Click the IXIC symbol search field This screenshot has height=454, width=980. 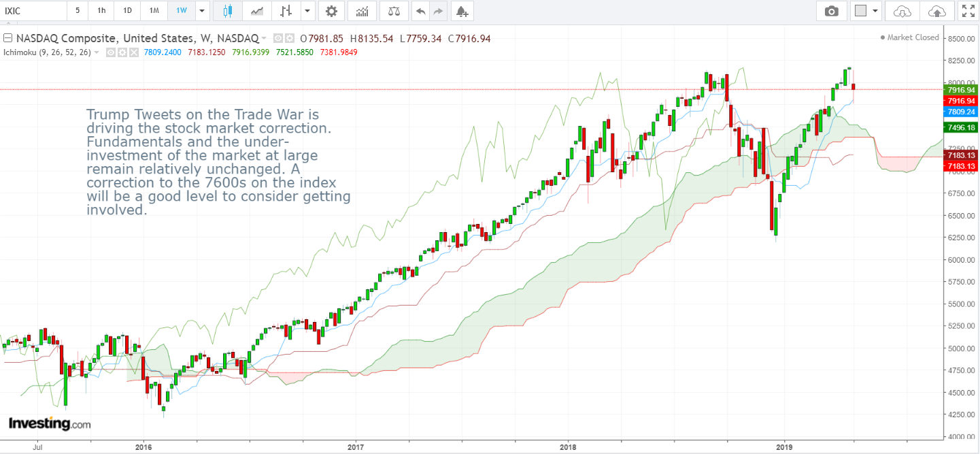point(33,11)
